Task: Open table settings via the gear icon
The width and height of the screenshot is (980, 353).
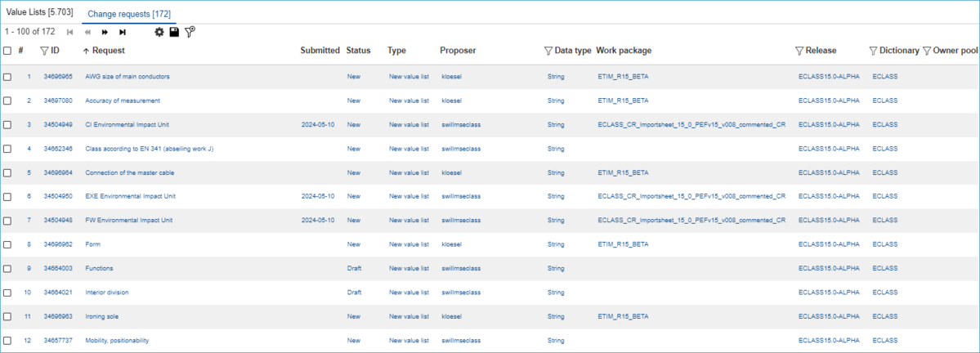Action: (x=159, y=32)
